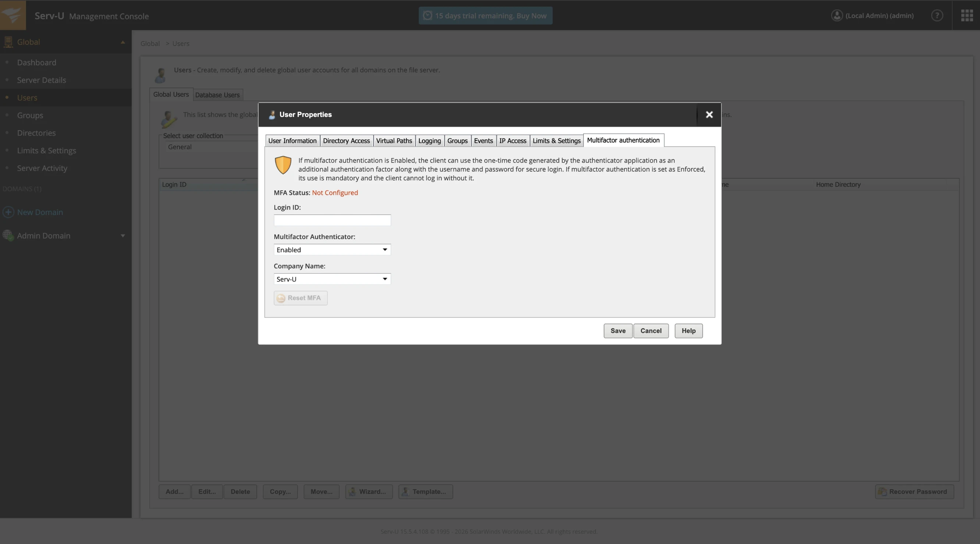Image resolution: width=980 pixels, height=544 pixels.
Task: Select the Multifactor authentication tab
Action: tap(624, 140)
